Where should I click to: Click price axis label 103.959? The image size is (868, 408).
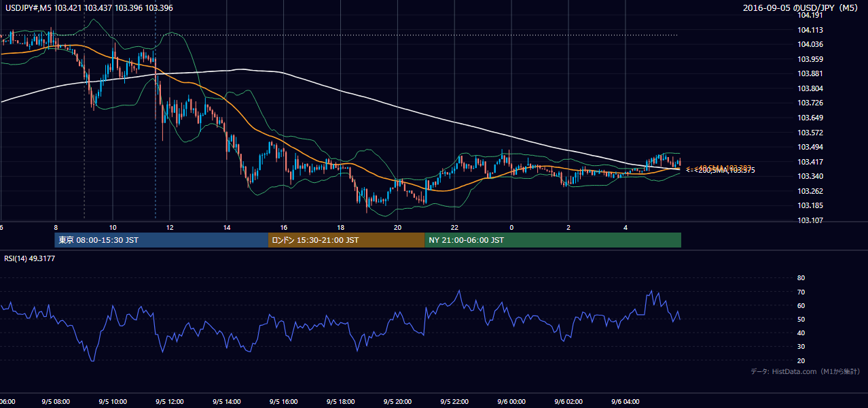(x=811, y=59)
